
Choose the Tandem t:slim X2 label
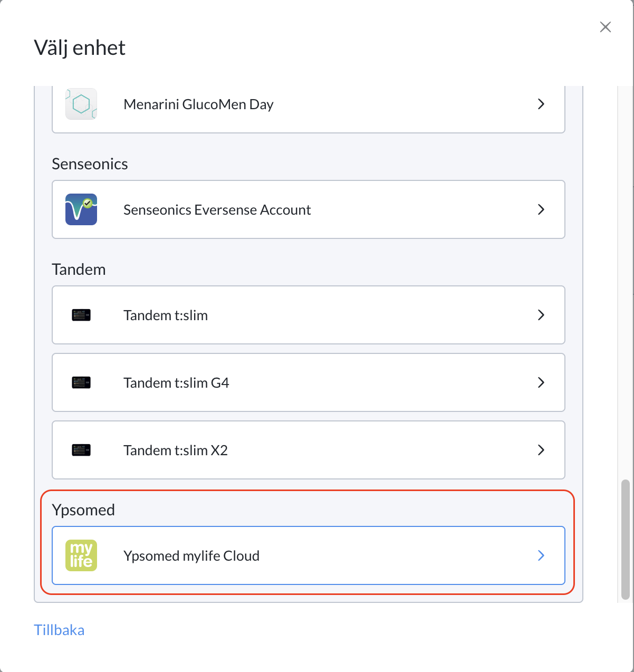(x=176, y=450)
